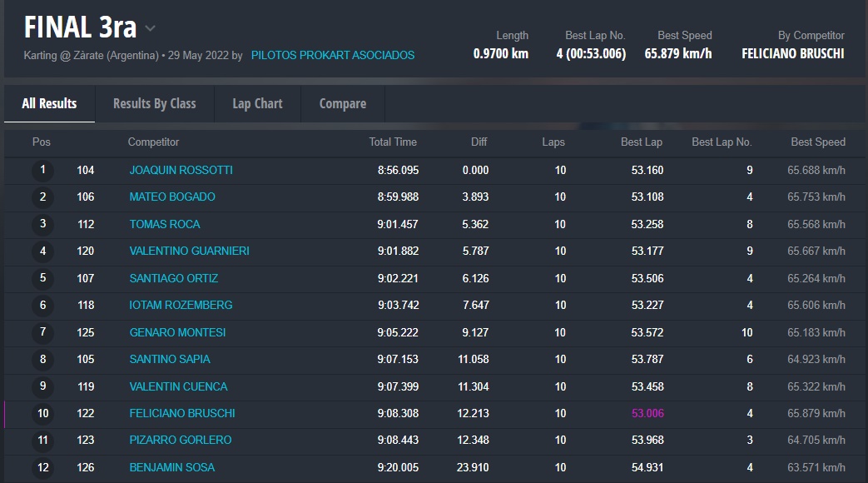This screenshot has height=483, width=868.
Task: Select VALENTINO GUARNIERI competitor name
Action: pos(189,251)
